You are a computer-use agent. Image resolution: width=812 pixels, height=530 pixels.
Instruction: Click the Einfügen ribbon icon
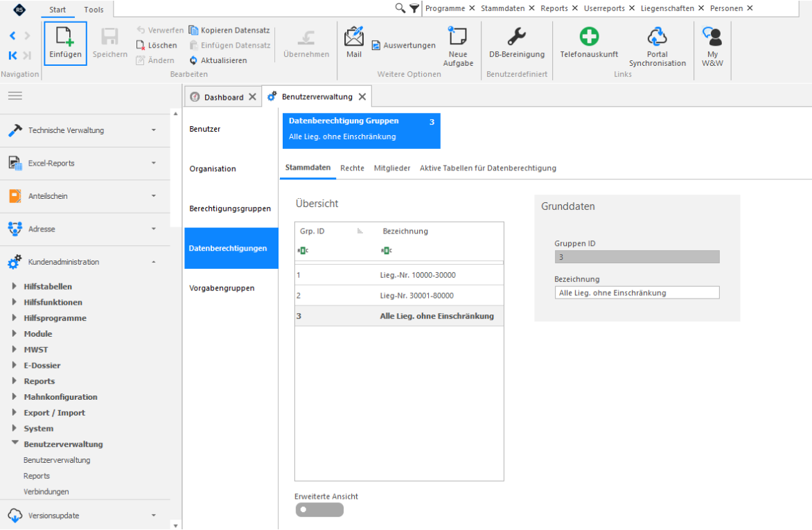65,43
